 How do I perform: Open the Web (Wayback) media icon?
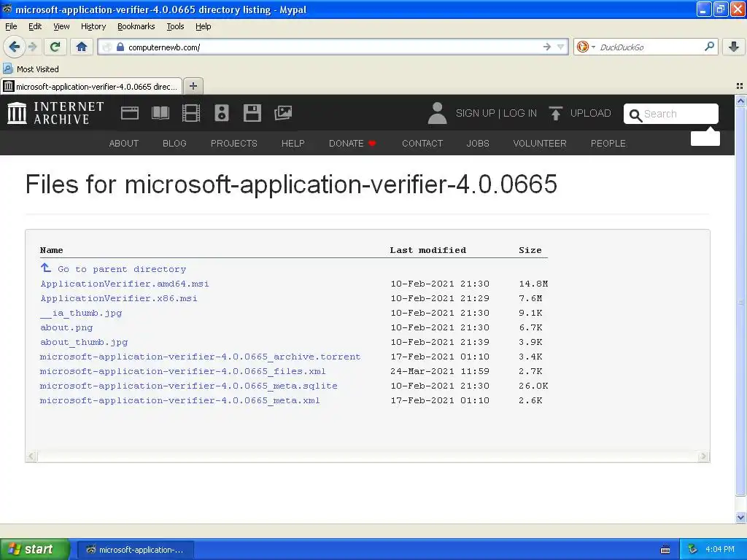click(130, 113)
